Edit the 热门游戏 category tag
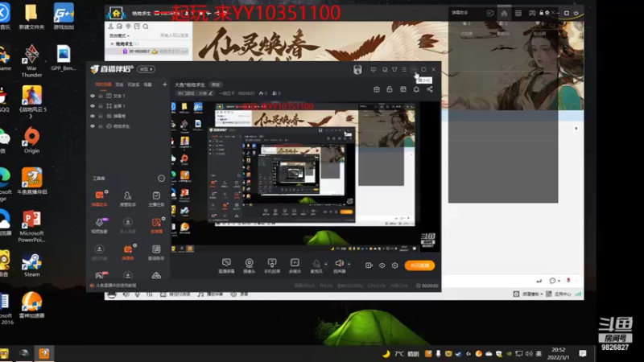 195,93
